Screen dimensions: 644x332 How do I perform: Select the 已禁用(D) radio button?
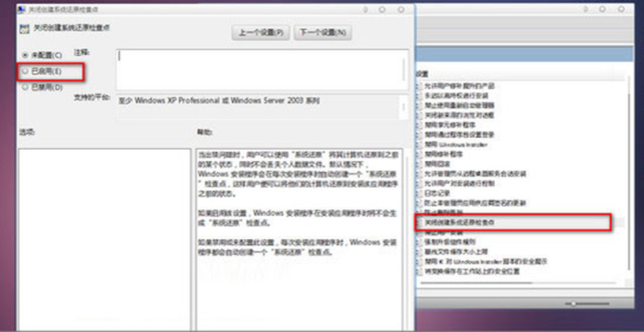coord(25,88)
